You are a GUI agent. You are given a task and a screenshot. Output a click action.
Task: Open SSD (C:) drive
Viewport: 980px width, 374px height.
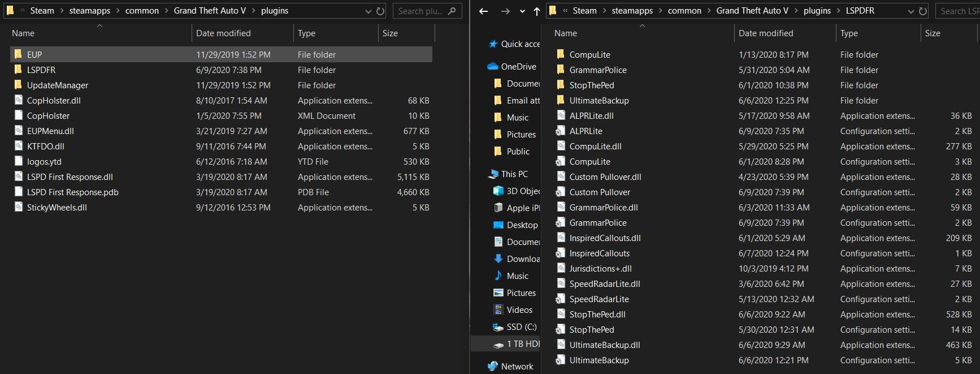(x=515, y=326)
